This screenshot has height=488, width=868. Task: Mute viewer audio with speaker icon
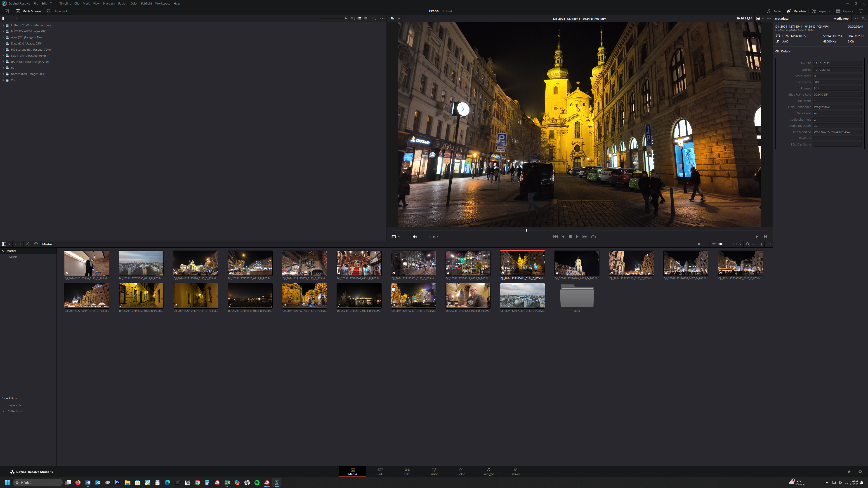pyautogui.click(x=415, y=237)
